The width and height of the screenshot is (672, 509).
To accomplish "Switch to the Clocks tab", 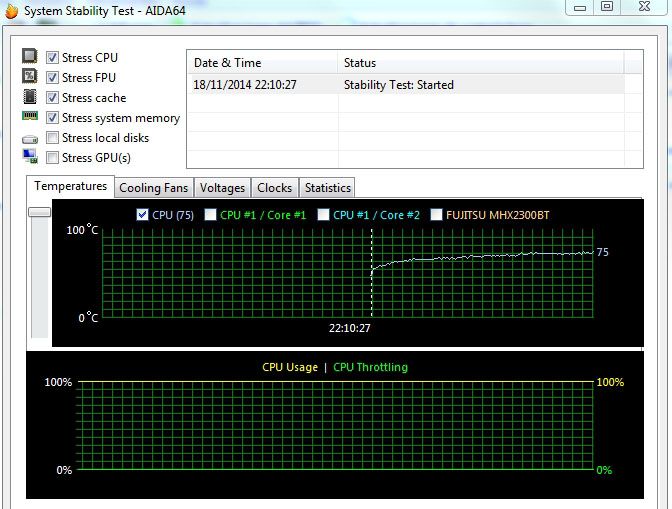I will coord(275,188).
